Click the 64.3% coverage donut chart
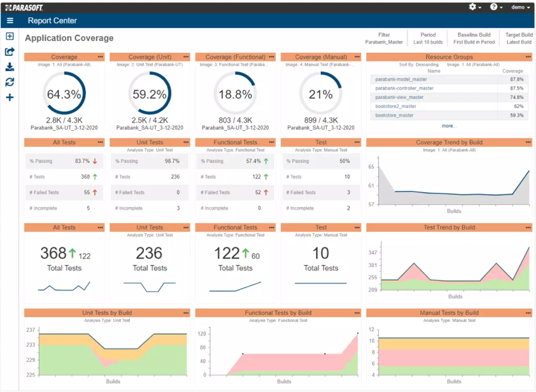This screenshot has width=536, height=392. tap(64, 94)
